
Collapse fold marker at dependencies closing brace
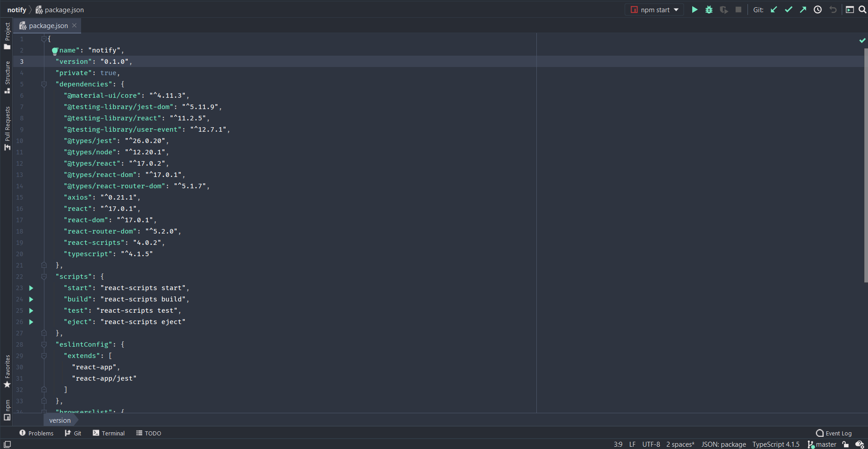tap(44, 265)
